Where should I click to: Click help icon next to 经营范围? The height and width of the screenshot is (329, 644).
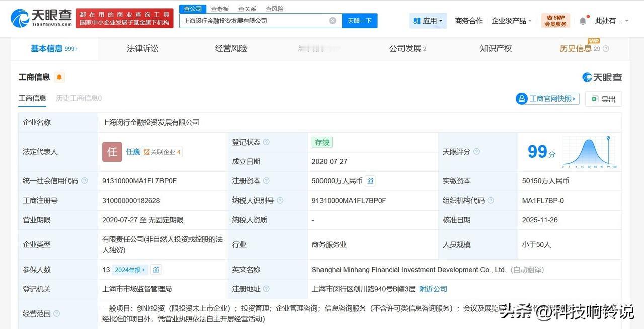[56, 314]
